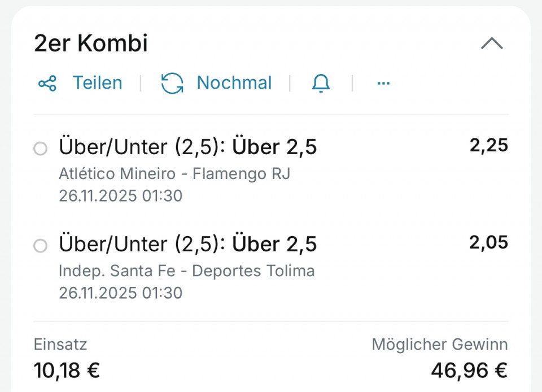The width and height of the screenshot is (542, 392).
Task: Click the second Über 2,5 selection title
Action: [187, 245]
